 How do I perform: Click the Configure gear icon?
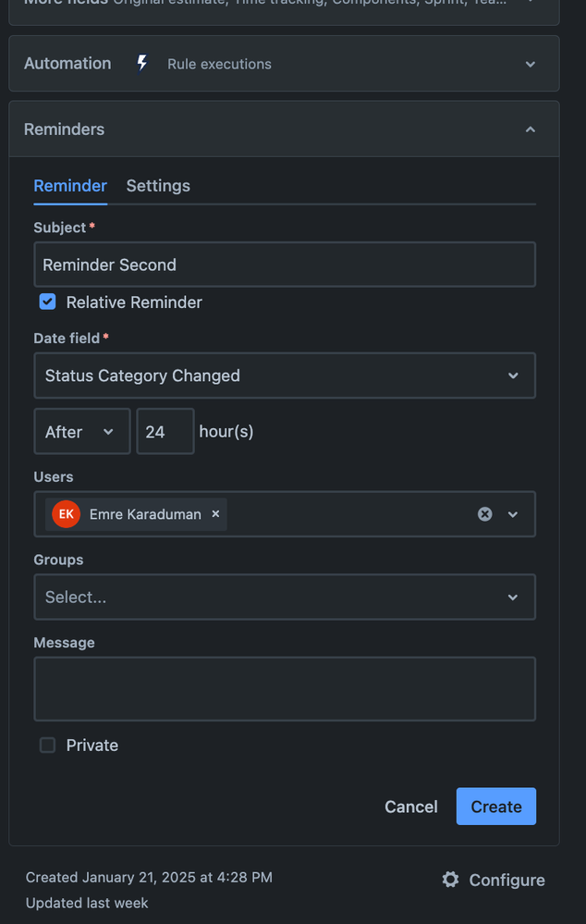click(x=450, y=880)
